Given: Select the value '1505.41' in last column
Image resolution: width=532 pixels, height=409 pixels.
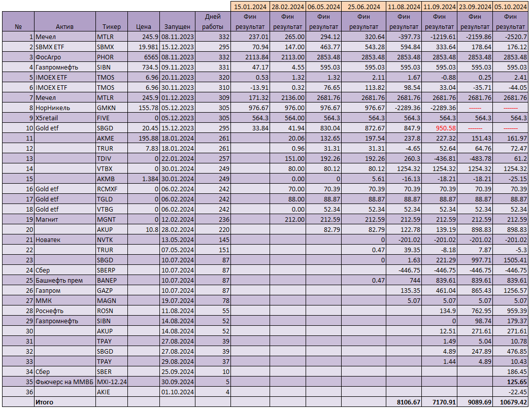Looking at the screenshot, I should point(511,260).
